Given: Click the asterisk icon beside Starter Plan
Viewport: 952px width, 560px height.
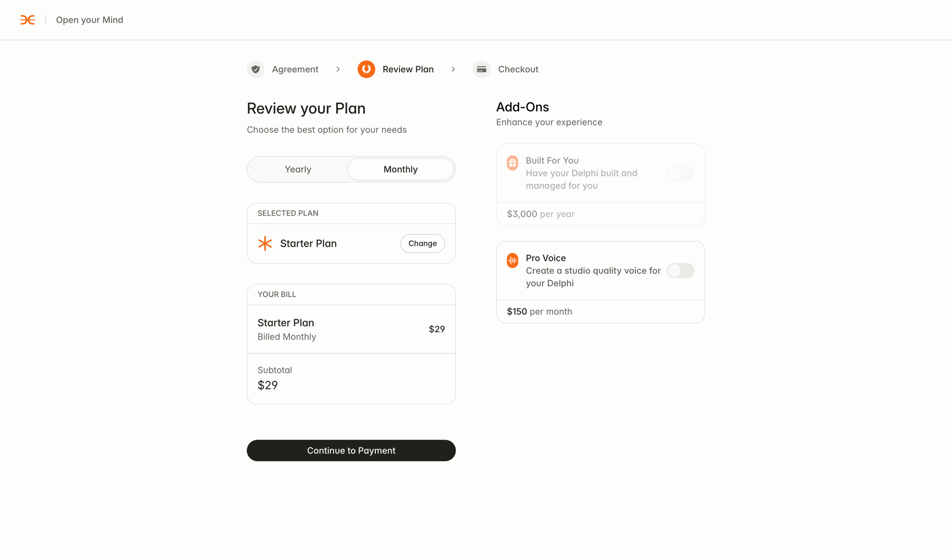Looking at the screenshot, I should [x=265, y=243].
